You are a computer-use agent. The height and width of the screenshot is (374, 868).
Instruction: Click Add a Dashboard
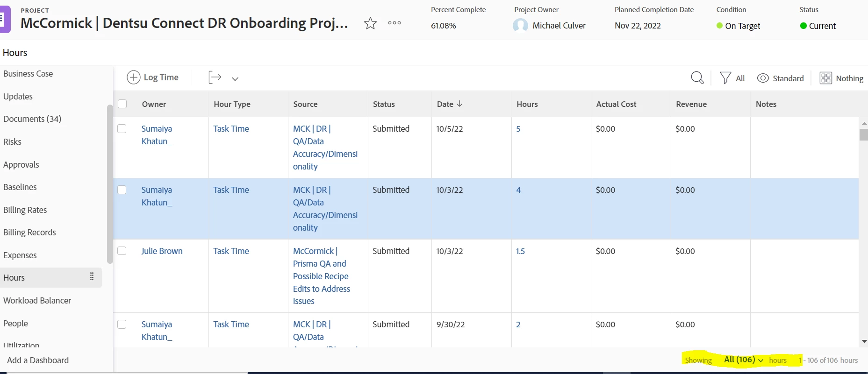tap(38, 360)
